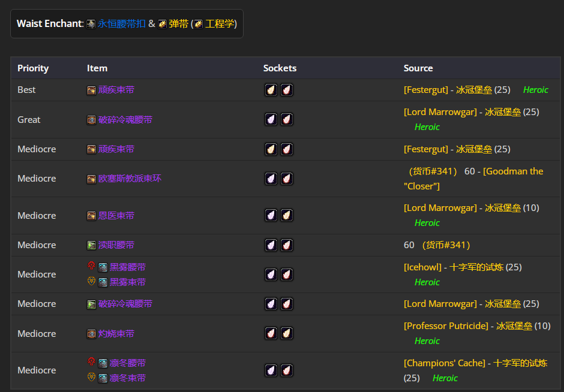
Task: Click the [Festergut] source link in Best row
Action: pos(426,90)
